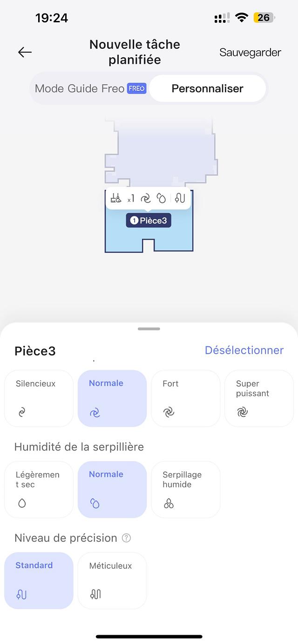Screen dimensions: 298x644
Task: Select Super puissant suction power
Action: point(259,398)
